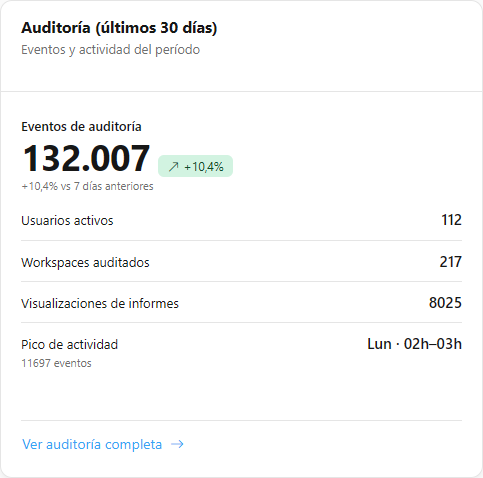Screen dimensions: 483x478
Task: Click 'Eventos y actividad del período' subtitle
Action: [x=110, y=50]
